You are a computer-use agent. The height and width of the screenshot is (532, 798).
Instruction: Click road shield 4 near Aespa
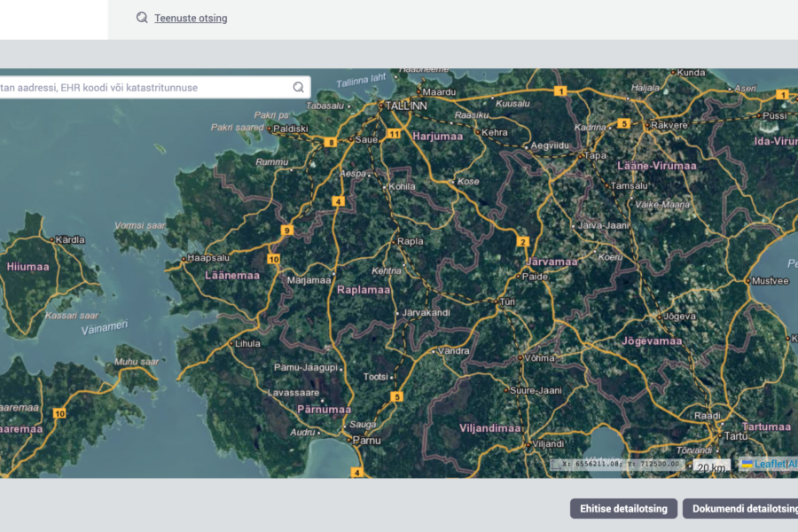(x=338, y=201)
